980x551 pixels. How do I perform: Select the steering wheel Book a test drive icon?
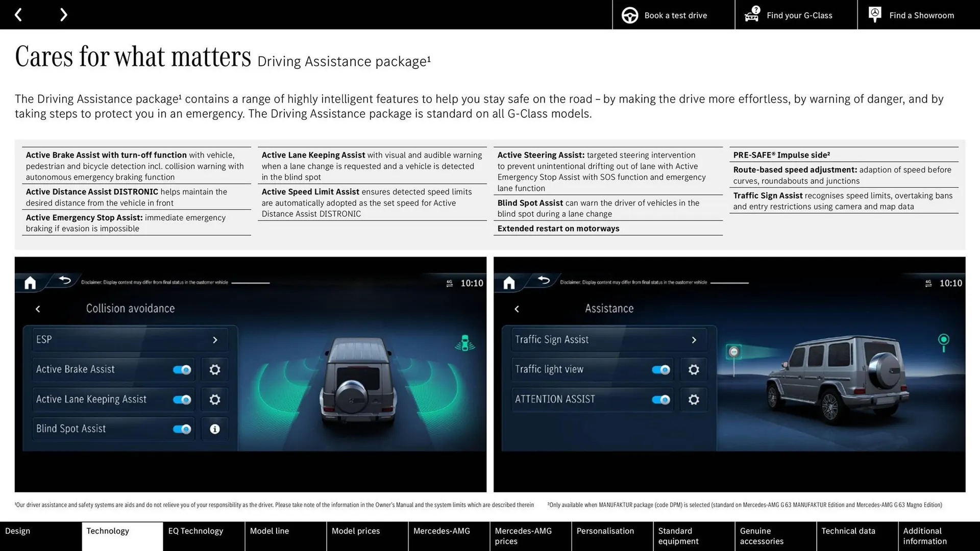tap(629, 15)
